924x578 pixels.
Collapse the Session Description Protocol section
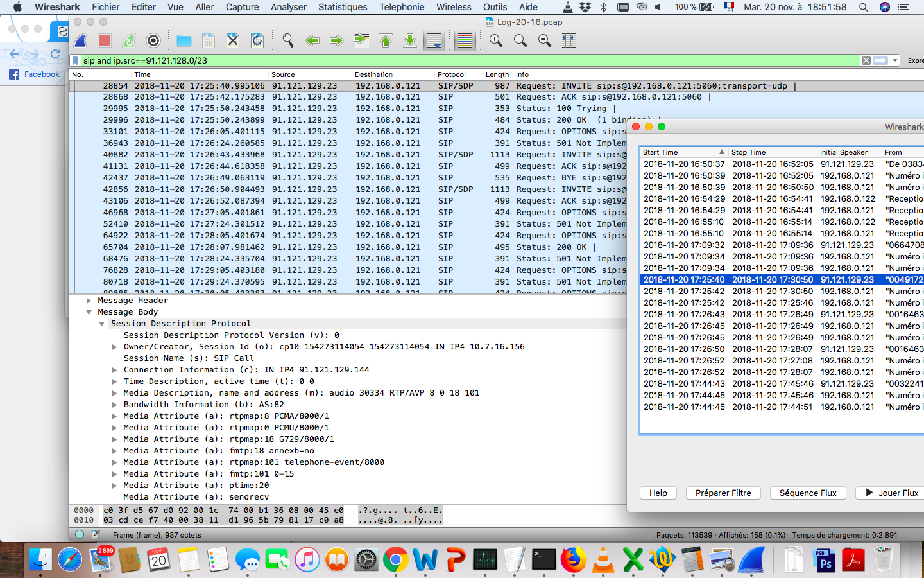[102, 324]
